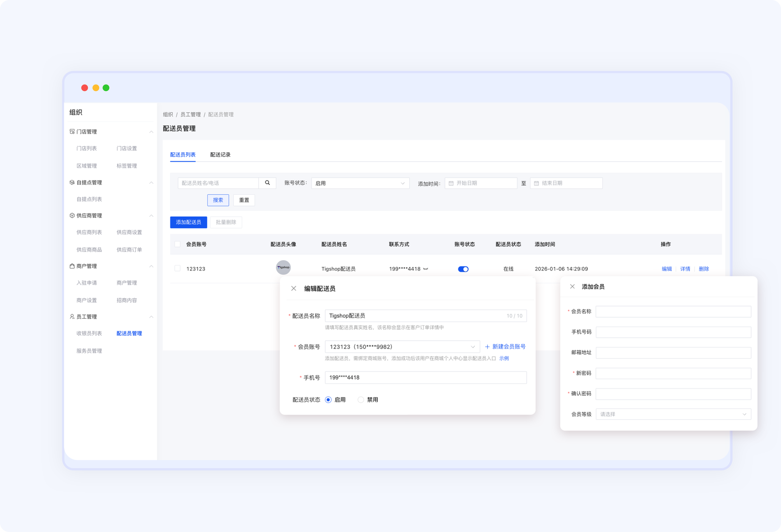The height and width of the screenshot is (532, 781).
Task: Click the search magnifier icon
Action: click(x=267, y=183)
